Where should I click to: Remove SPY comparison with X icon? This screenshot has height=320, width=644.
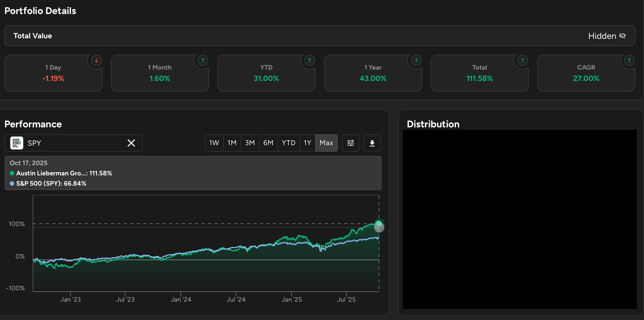131,143
